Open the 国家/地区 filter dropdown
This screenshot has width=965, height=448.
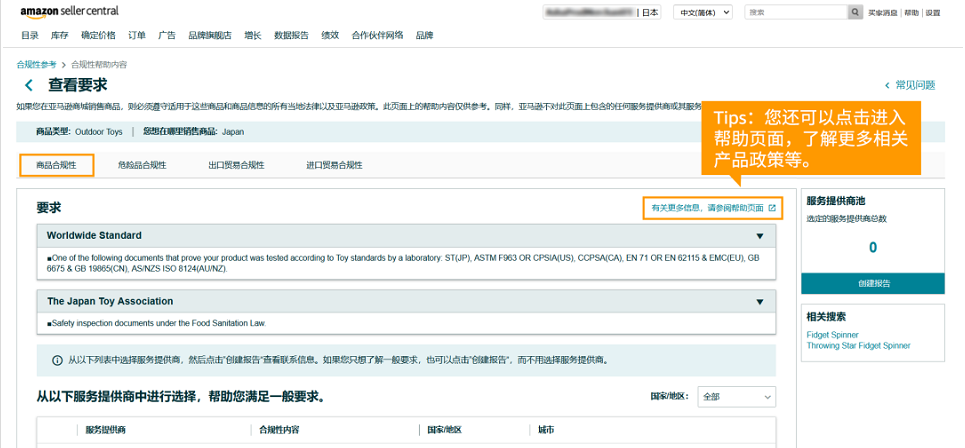click(x=736, y=396)
